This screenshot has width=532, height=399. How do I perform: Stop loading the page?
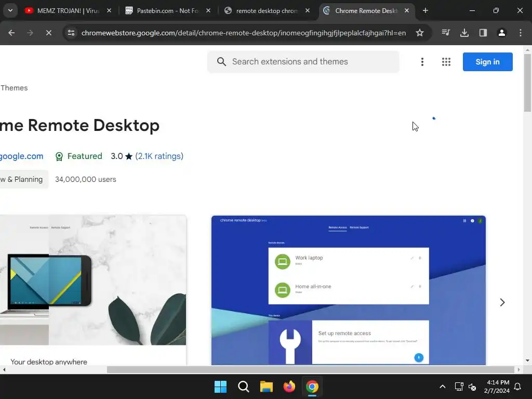48,33
